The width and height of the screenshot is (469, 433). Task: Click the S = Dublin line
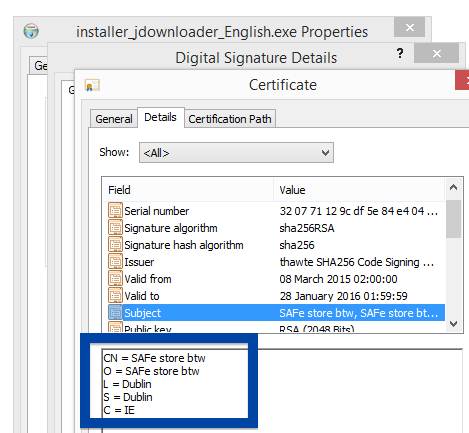click(128, 397)
